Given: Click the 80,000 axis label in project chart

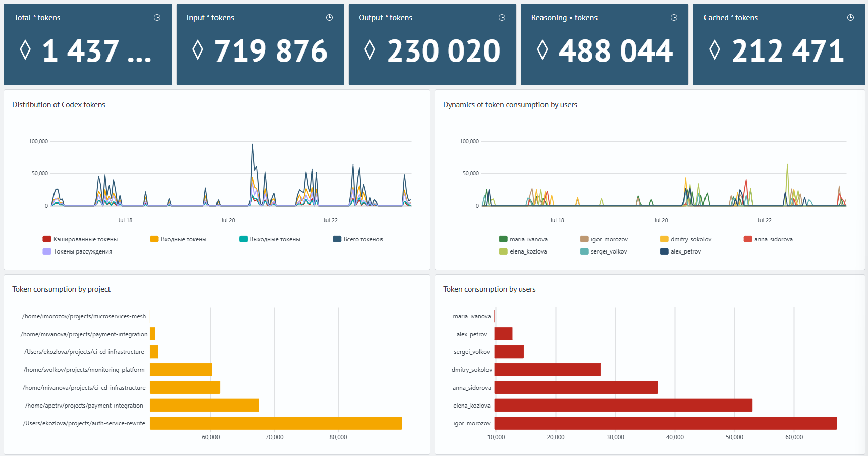Looking at the screenshot, I should pos(338,437).
